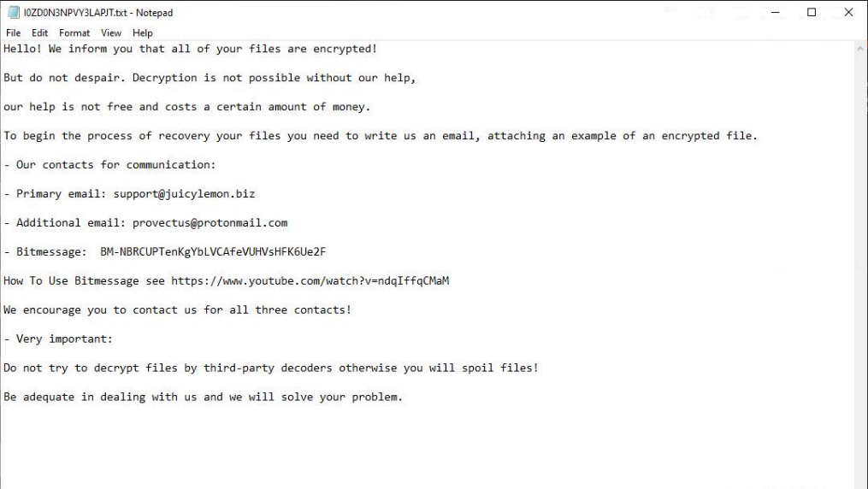Click on the YouTube URL text

click(x=310, y=281)
